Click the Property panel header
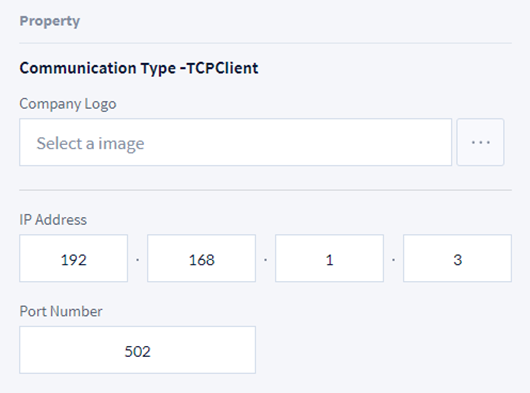Viewport: 530px width, 393px height. (50, 21)
